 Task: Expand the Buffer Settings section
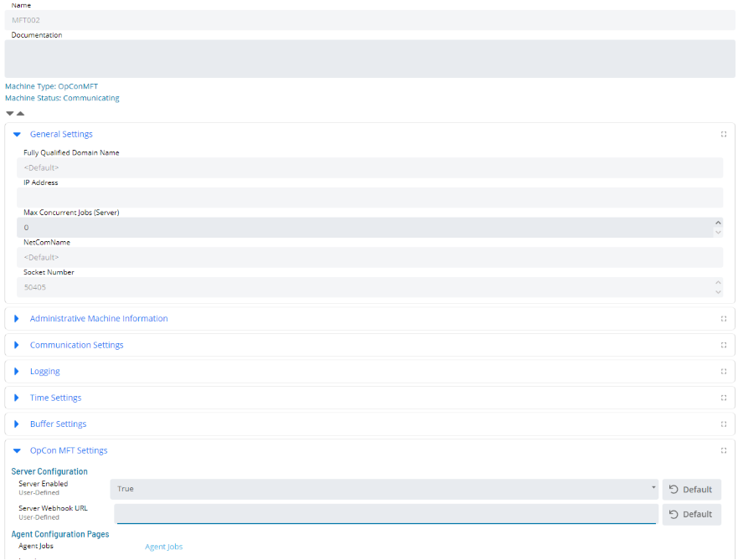tap(17, 424)
